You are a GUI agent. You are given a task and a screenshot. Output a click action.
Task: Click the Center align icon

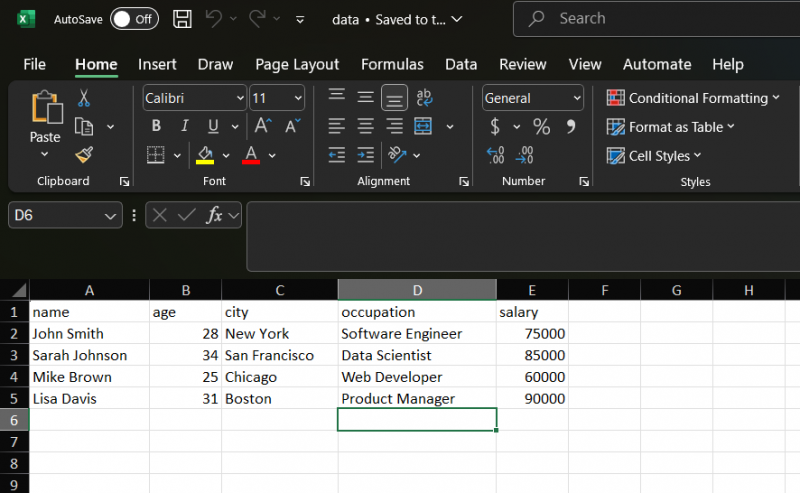tap(366, 127)
